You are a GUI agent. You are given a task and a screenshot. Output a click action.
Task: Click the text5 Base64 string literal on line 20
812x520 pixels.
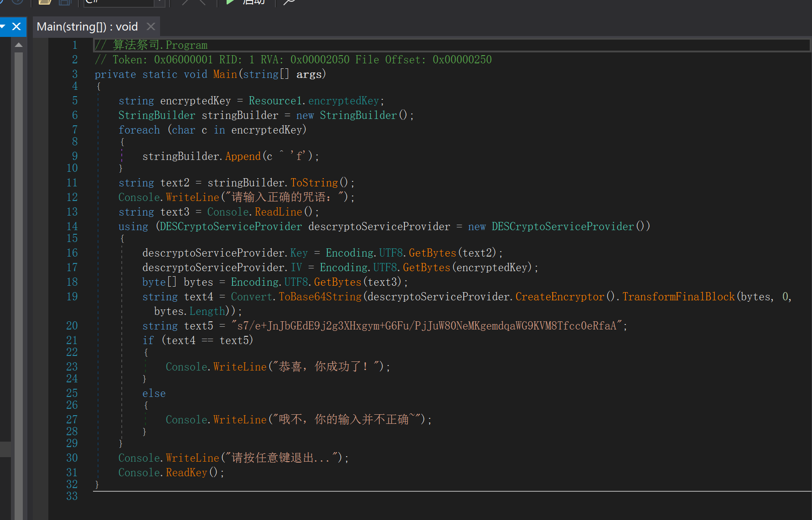click(x=427, y=326)
